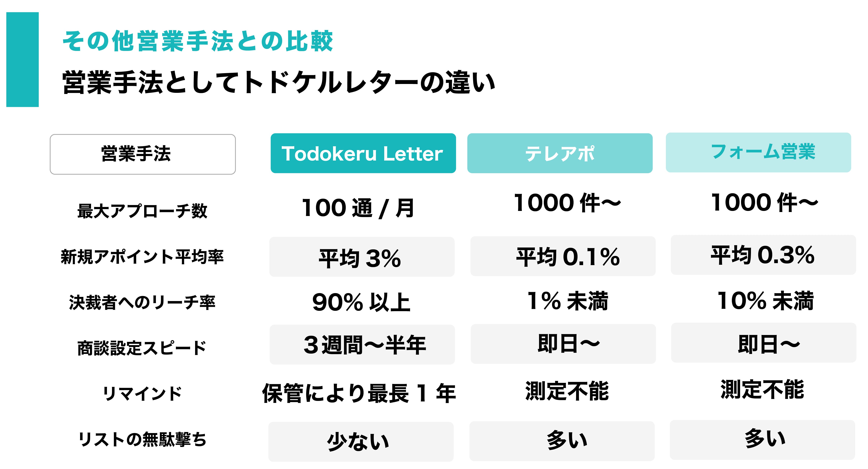Viewport: 868px width, 469px height.
Task: Select the 平均 3% cell
Action: (361, 257)
